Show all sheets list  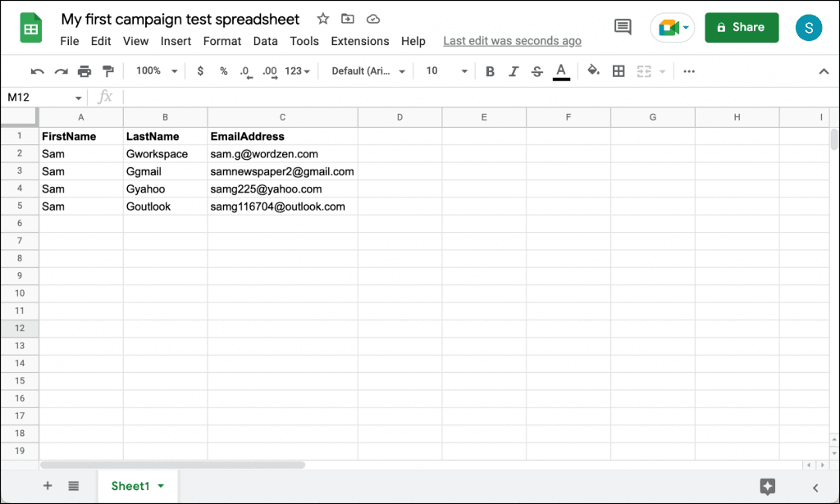pos(74,486)
